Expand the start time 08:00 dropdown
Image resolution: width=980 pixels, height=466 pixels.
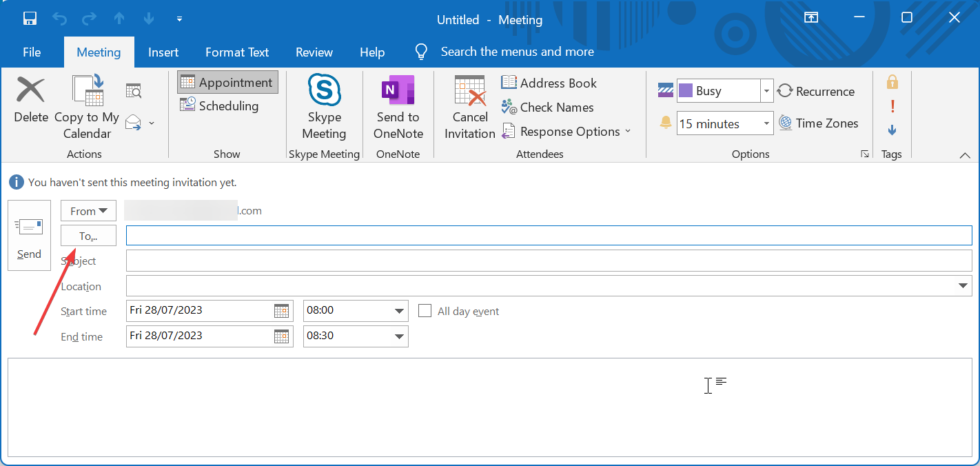[x=399, y=311]
